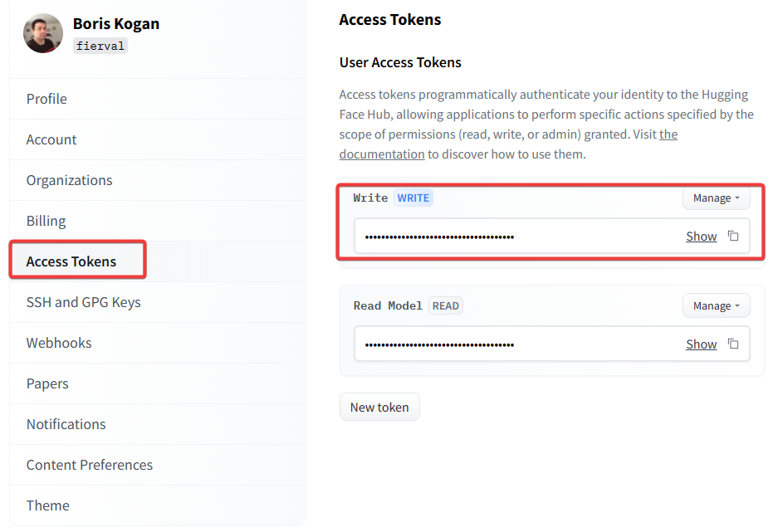The height and width of the screenshot is (532, 778).
Task: Create a New token
Action: click(379, 408)
